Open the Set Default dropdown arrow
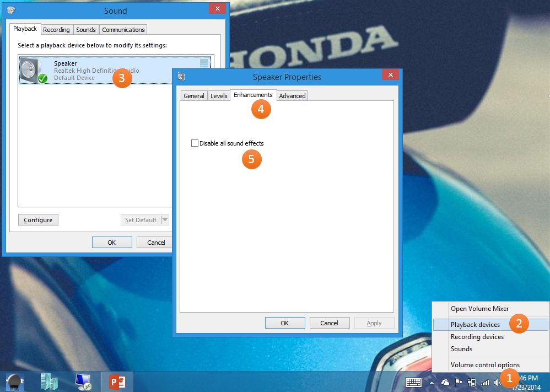Image resolution: width=550 pixels, height=392 pixels. [x=165, y=219]
